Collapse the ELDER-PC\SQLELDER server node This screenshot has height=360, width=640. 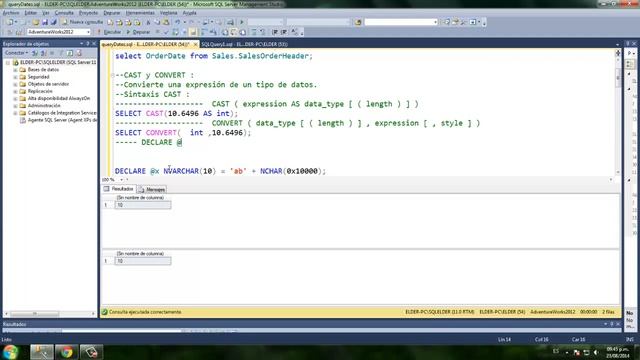7,63
